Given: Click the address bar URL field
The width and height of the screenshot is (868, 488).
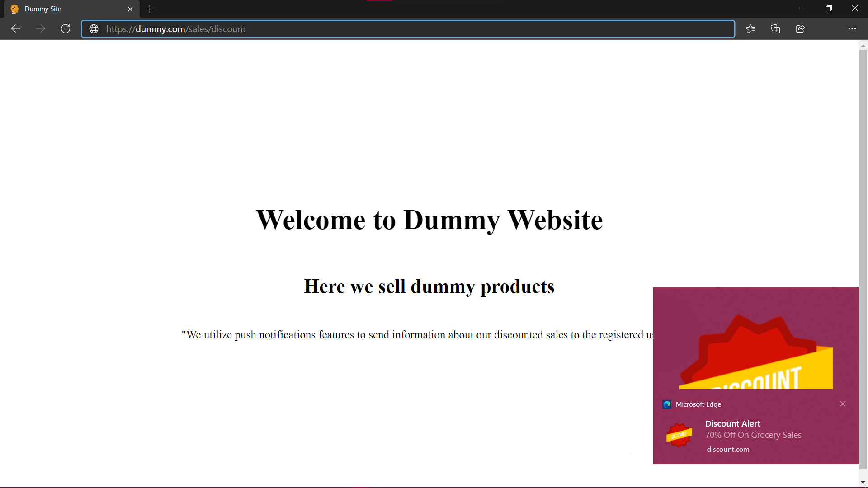Looking at the screenshot, I should [407, 29].
